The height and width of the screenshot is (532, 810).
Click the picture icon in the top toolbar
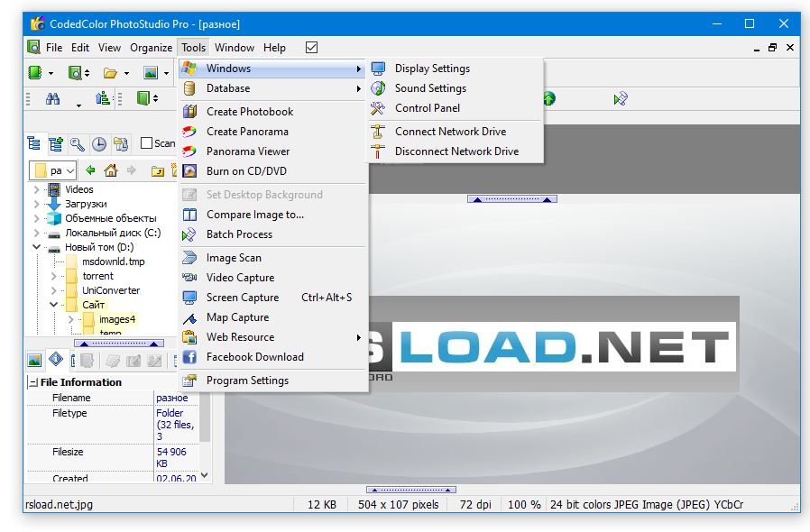click(x=151, y=73)
